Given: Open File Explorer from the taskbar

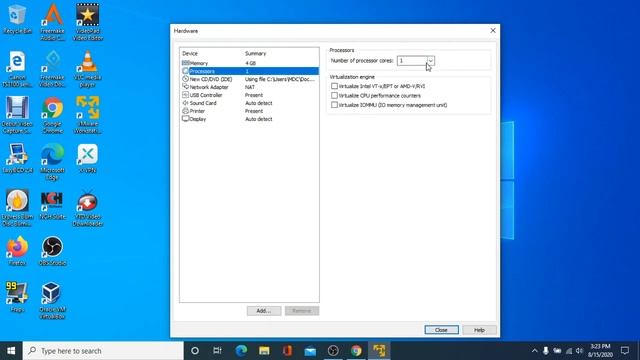Looking at the screenshot, I should coord(264,351).
